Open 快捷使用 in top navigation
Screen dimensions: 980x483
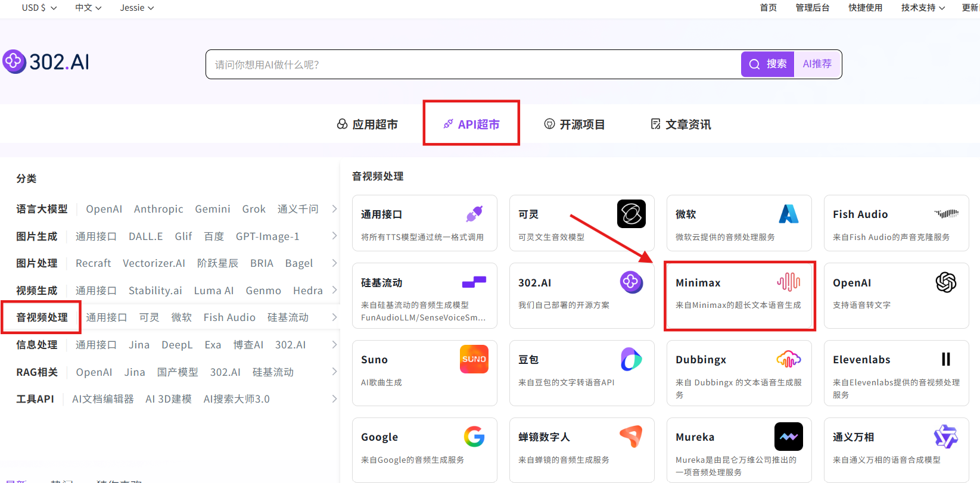(x=866, y=8)
